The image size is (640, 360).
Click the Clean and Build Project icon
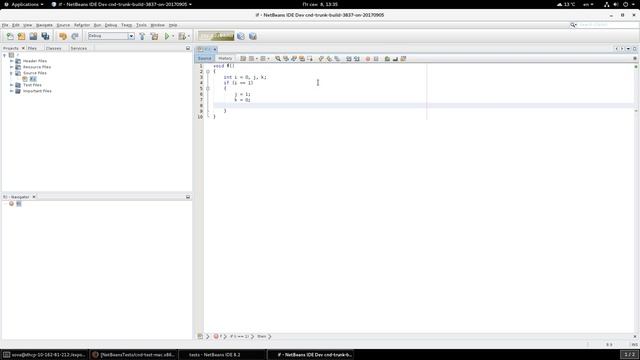pyautogui.click(x=154, y=36)
